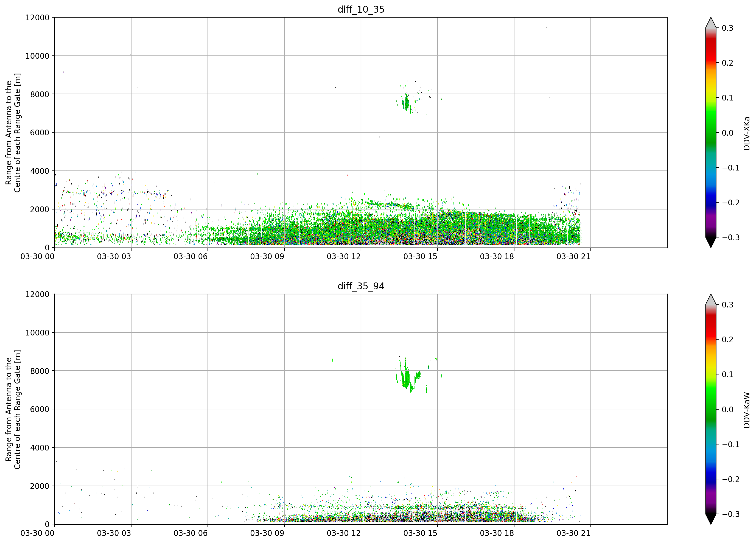756x543 pixels.
Task: Select the "10000" y-tick in diff_35_94 plot
Action: 37,333
